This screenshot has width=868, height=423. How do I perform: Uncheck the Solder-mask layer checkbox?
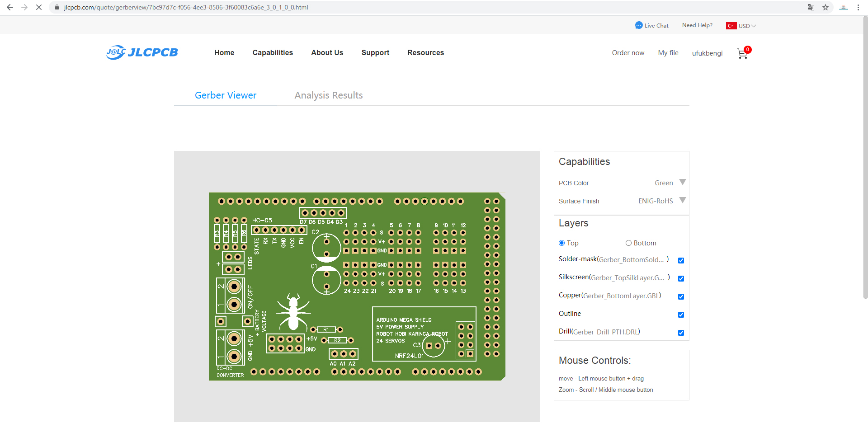click(681, 260)
